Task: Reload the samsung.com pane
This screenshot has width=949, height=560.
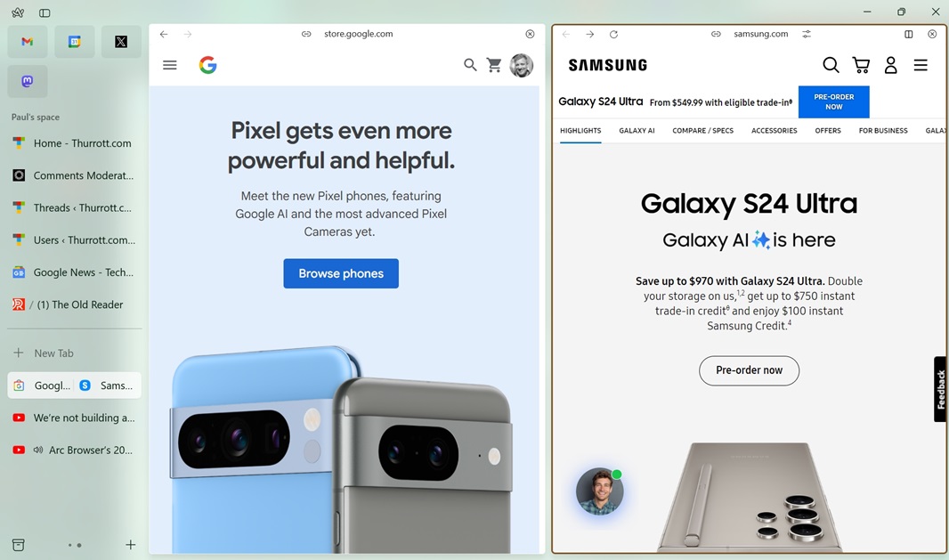Action: [613, 35]
